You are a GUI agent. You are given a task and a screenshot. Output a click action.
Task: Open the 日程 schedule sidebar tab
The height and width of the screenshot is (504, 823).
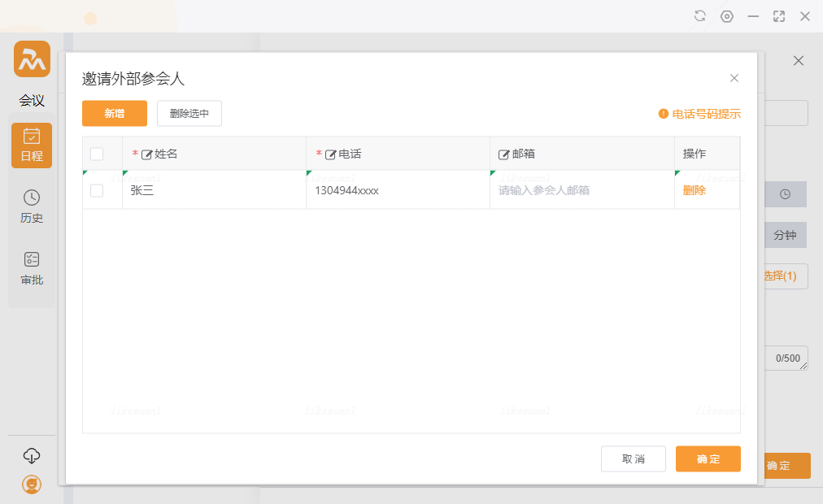pos(32,146)
